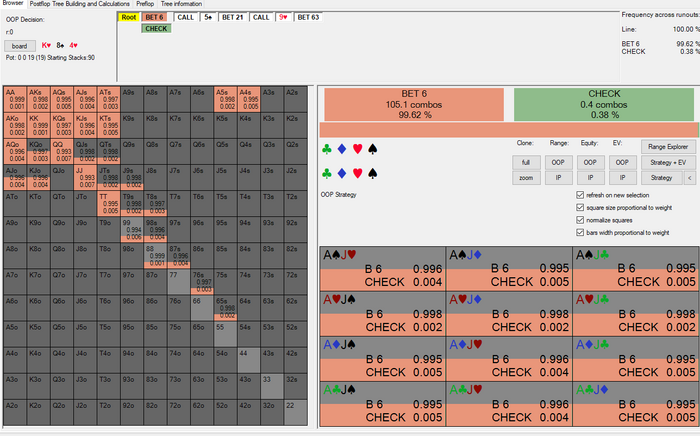Click the red heart icon in top suit row

[357, 150]
